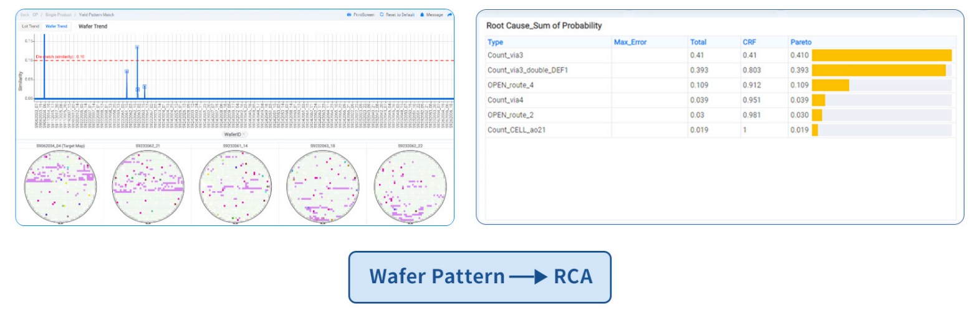Open the S9232061_14 wafer map thumbnail
The width and height of the screenshot is (980, 315).
[235, 186]
